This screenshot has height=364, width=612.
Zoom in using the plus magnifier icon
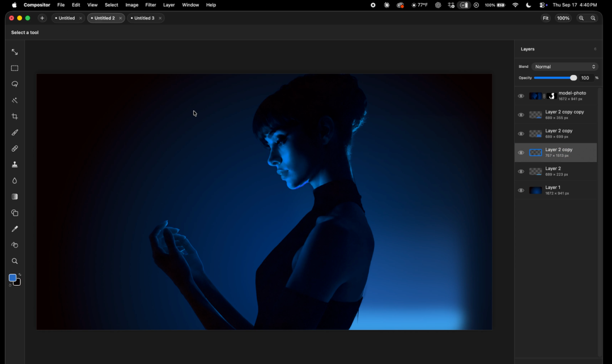[581, 18]
